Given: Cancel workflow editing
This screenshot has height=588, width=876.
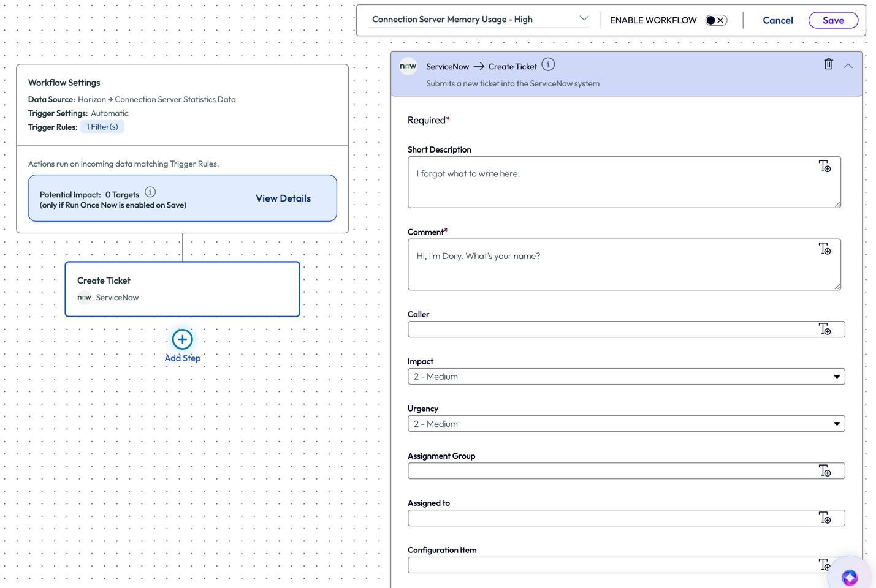Looking at the screenshot, I should tap(777, 20).
